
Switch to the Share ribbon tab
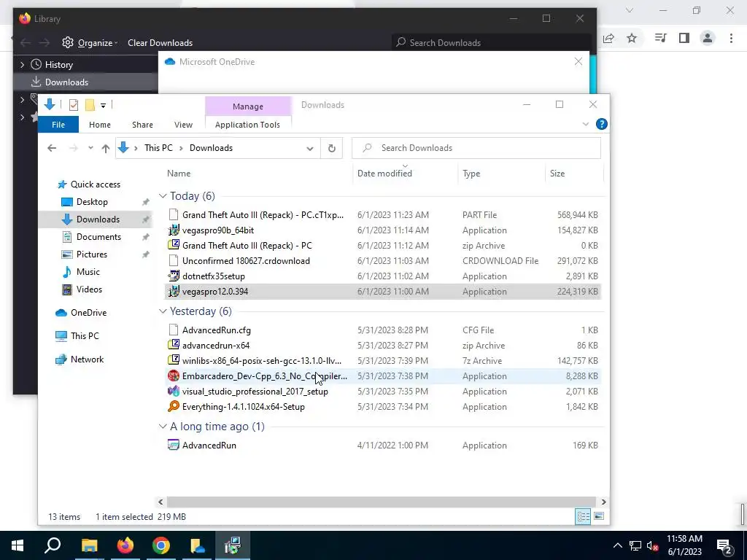click(x=142, y=125)
